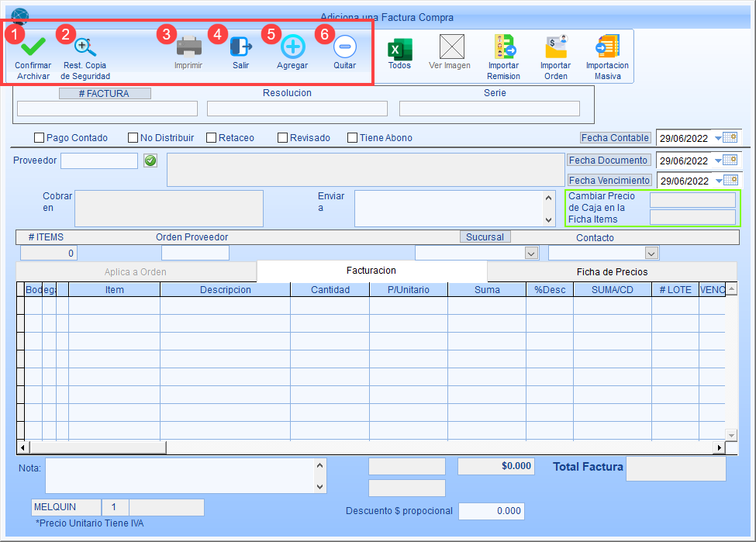
Task: Click the Imprimir printer icon
Action: click(188, 47)
